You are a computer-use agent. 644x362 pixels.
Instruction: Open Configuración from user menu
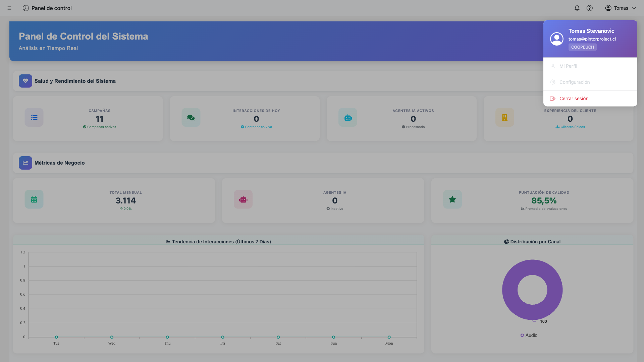[x=574, y=82]
